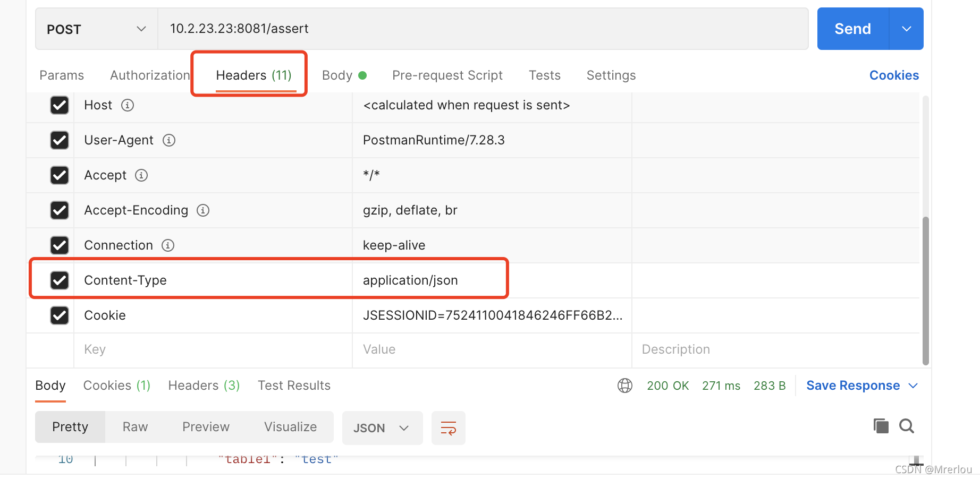This screenshot has height=479, width=980.
Task: Select the Headers (11) request tab
Action: click(254, 75)
